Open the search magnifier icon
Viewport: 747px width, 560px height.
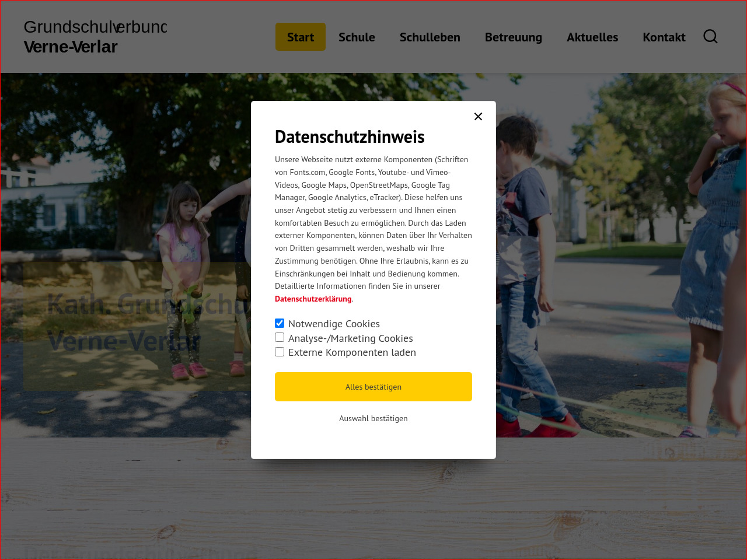click(710, 37)
